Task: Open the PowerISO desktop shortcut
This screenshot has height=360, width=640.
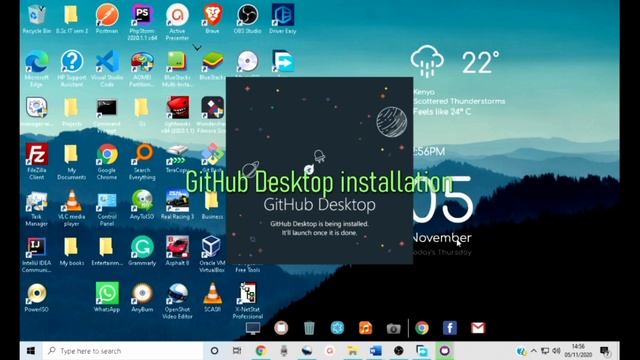Action: coord(37,298)
